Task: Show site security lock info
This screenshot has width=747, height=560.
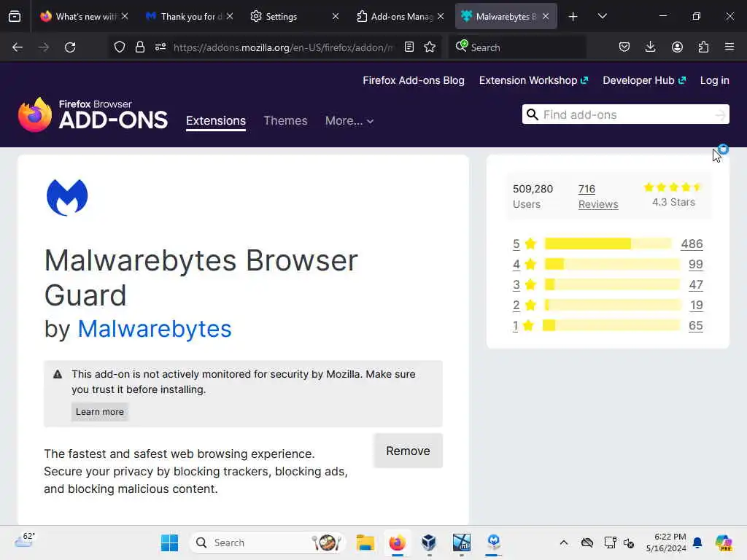Action: tap(139, 47)
